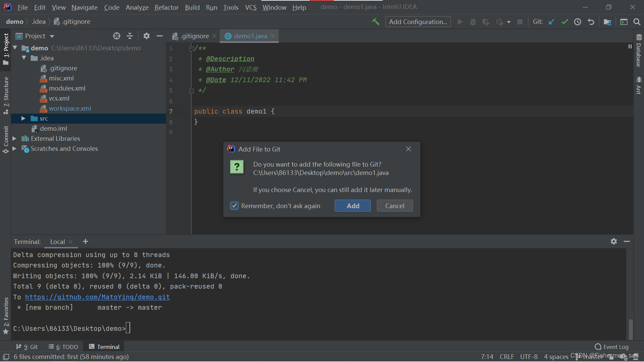Click the Add Configuration dropdown in toolbar

click(x=418, y=21)
